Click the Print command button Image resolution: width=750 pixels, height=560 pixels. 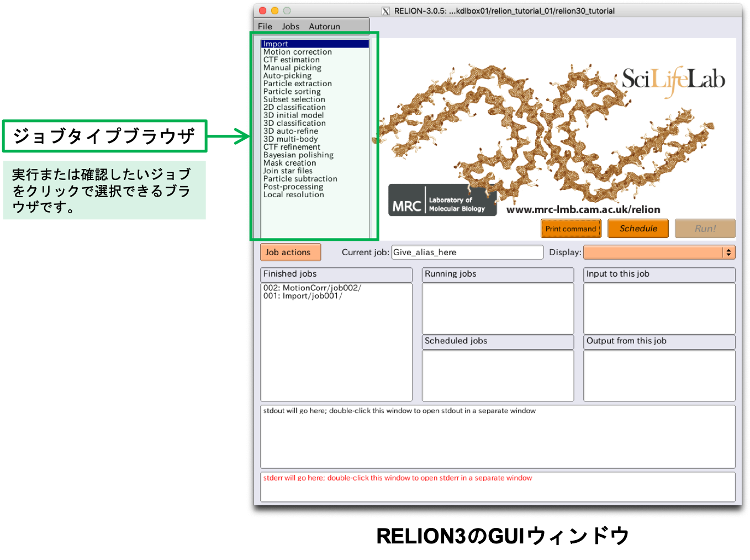point(571,229)
